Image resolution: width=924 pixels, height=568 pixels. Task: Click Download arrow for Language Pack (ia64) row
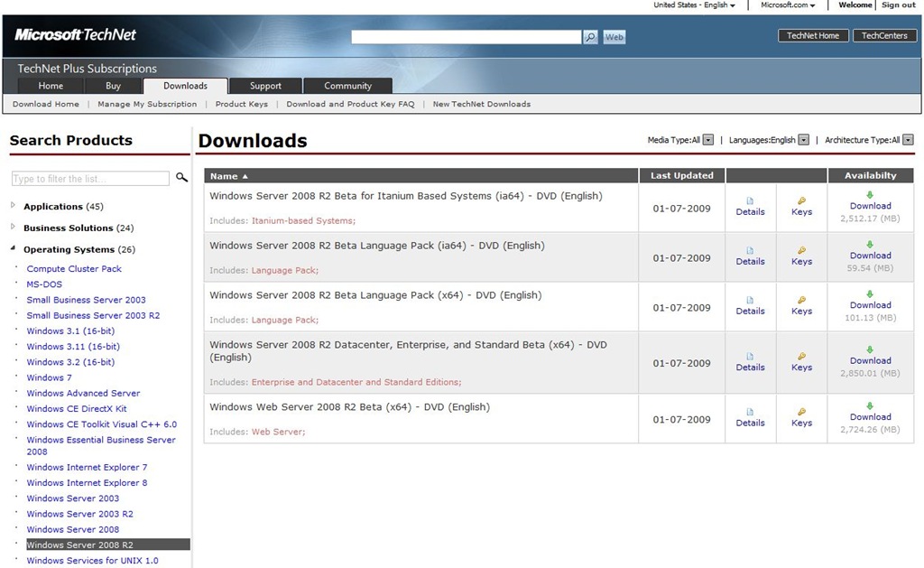[870, 244]
